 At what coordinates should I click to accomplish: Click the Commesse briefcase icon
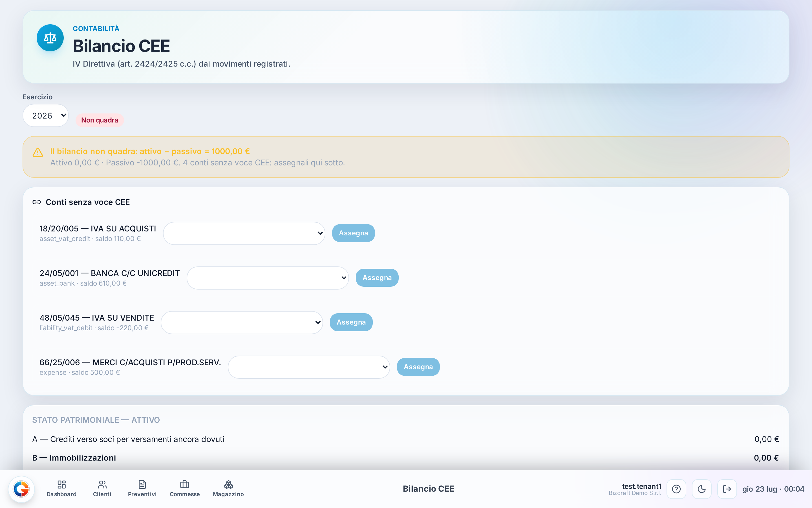[x=185, y=484]
